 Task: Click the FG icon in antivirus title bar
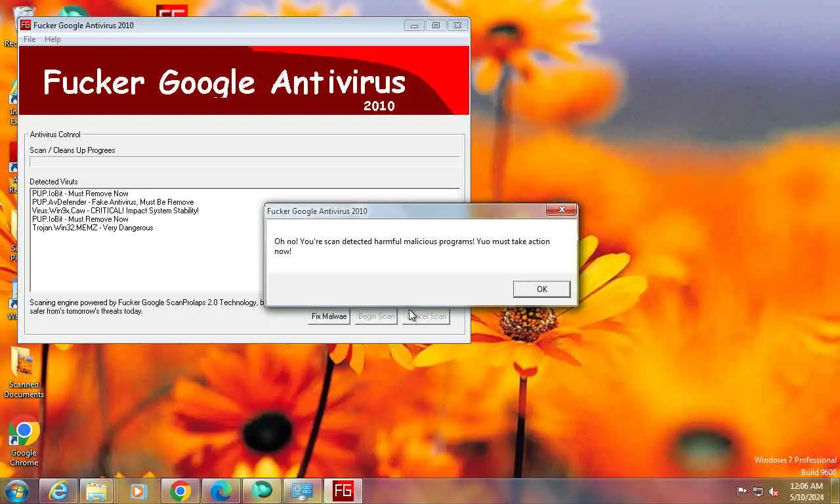26,25
